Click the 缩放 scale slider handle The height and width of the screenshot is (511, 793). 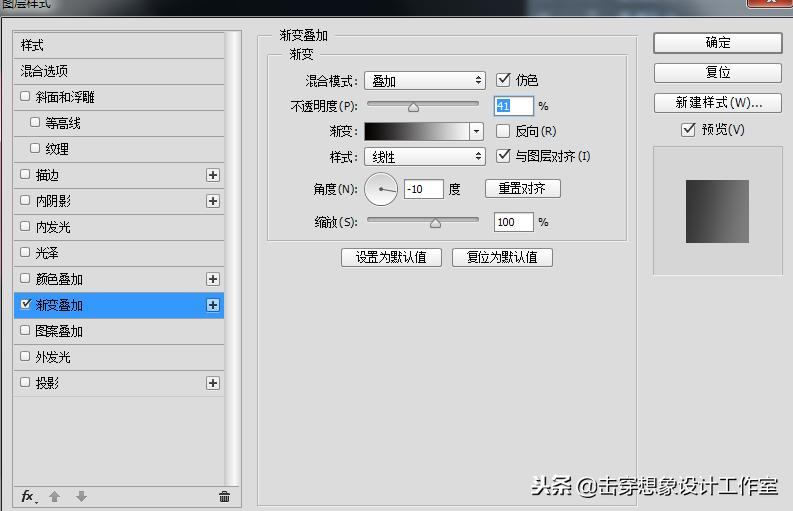click(x=435, y=223)
